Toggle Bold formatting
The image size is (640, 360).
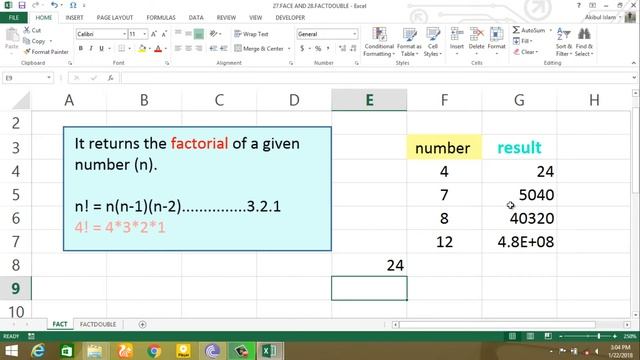[x=81, y=49]
